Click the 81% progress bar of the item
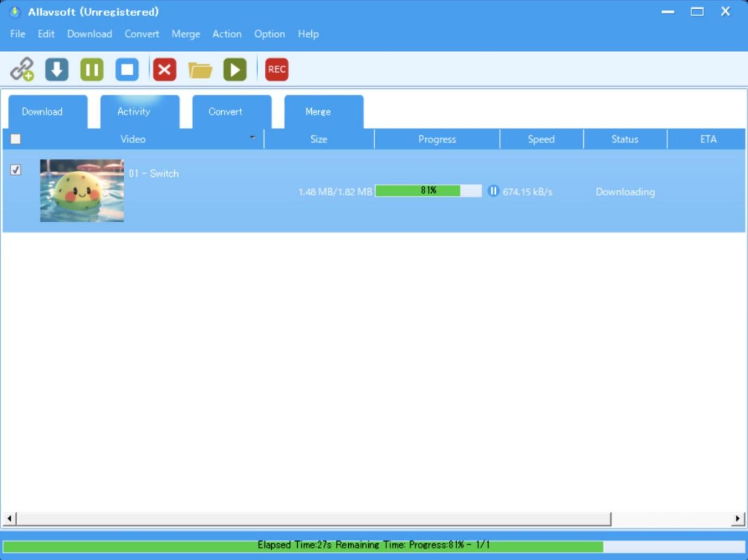748x560 pixels. (x=429, y=191)
